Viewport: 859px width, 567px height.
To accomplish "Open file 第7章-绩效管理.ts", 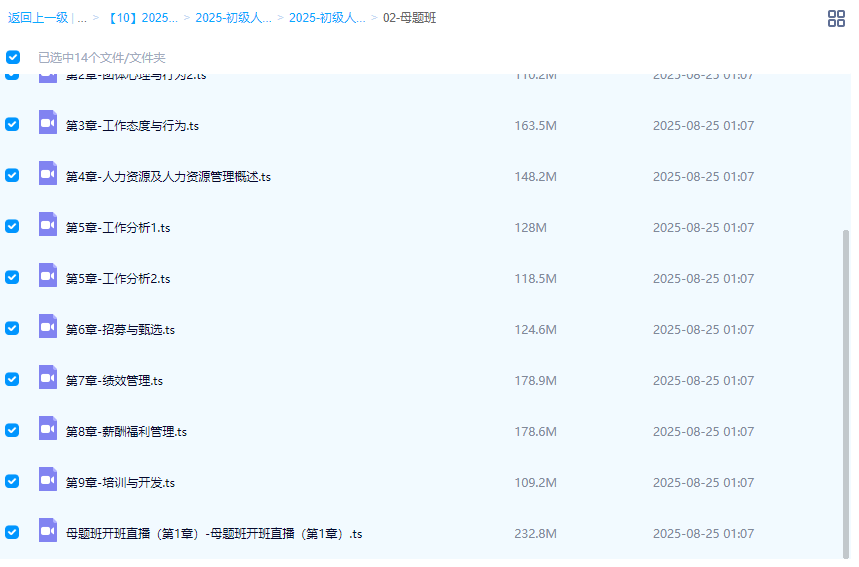I will [114, 380].
